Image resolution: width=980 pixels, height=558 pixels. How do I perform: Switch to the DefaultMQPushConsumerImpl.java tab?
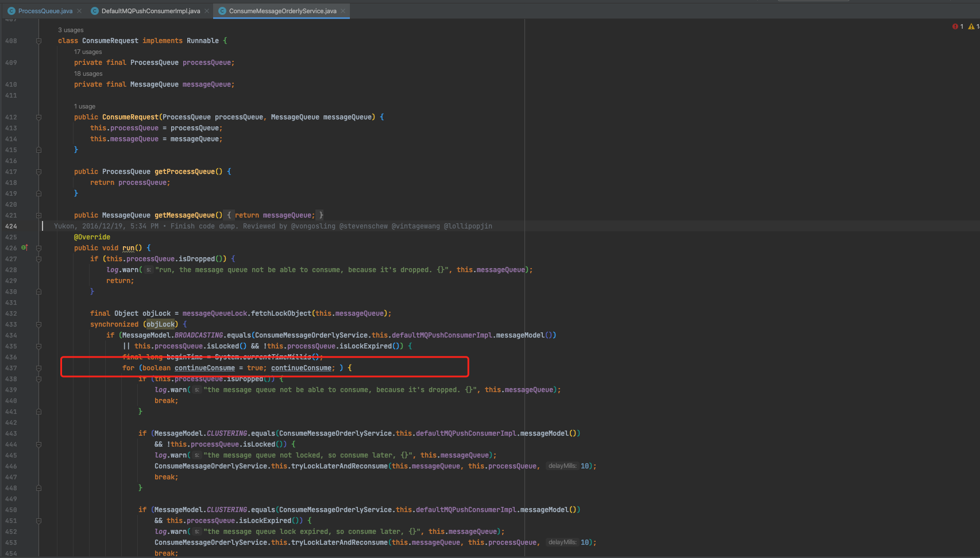[x=151, y=11]
